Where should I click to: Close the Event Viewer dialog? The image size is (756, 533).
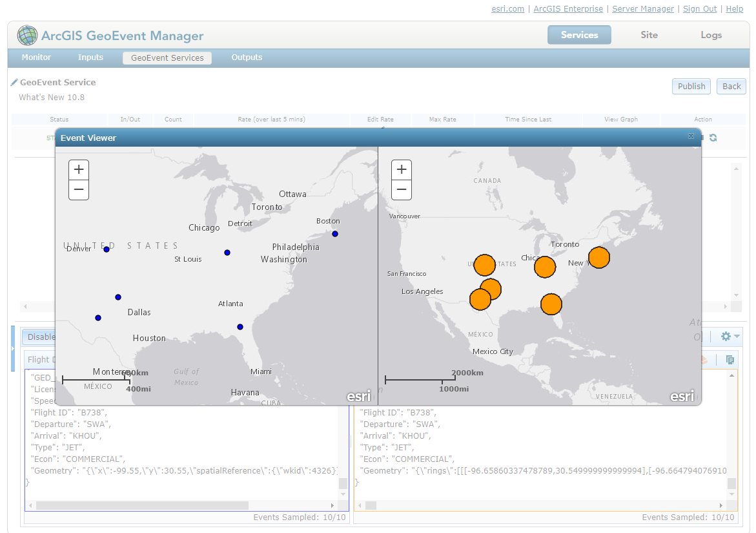coord(691,136)
